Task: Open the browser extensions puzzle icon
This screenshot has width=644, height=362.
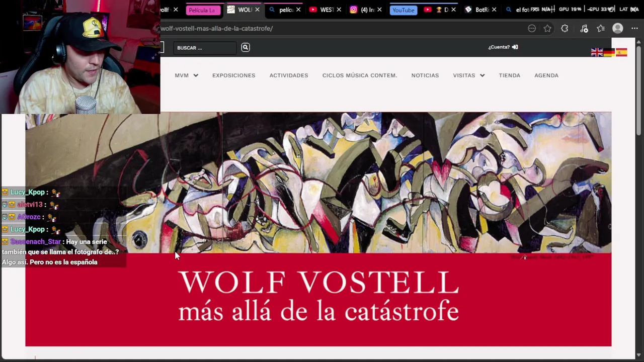Action: pyautogui.click(x=565, y=29)
